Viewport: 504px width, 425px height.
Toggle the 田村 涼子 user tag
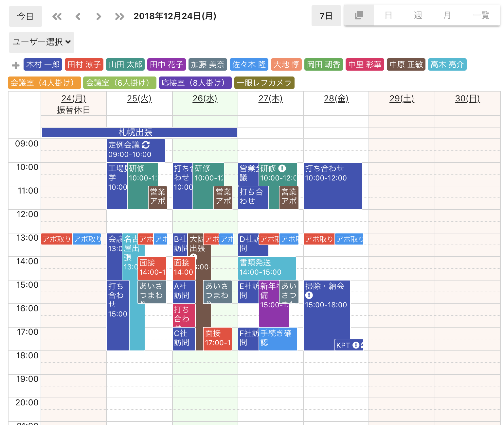pyautogui.click(x=84, y=65)
